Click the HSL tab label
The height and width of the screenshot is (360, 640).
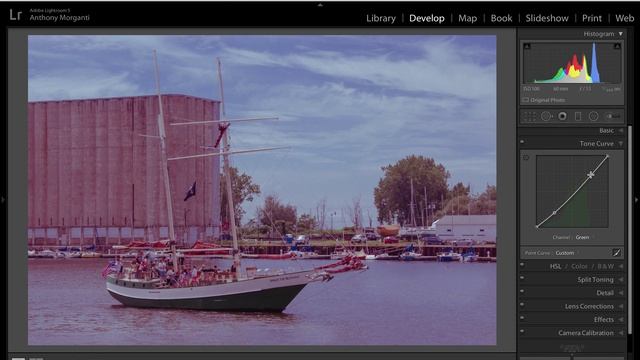tap(555, 267)
